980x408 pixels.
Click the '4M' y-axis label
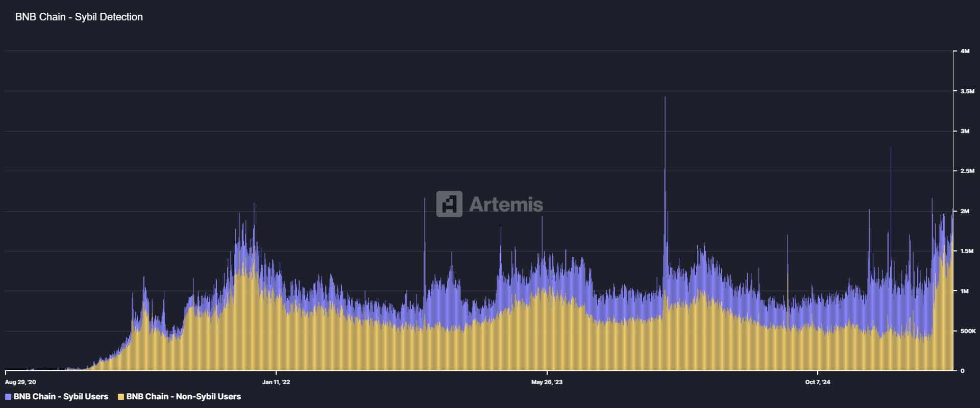[965, 51]
